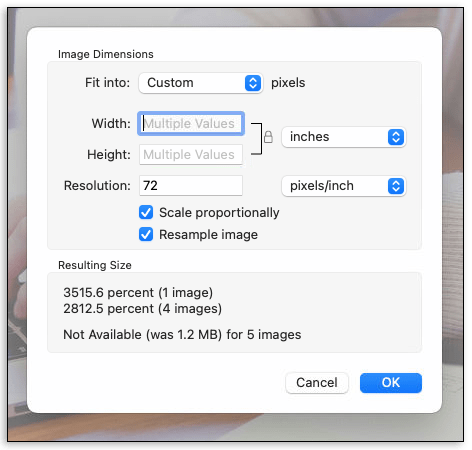Open the Fit into Custom popup menu

(201, 83)
